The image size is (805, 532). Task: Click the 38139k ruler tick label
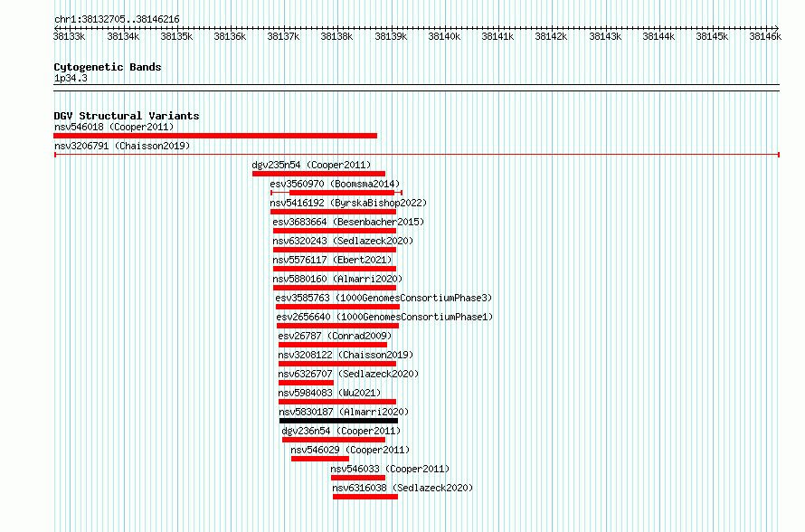pos(391,36)
